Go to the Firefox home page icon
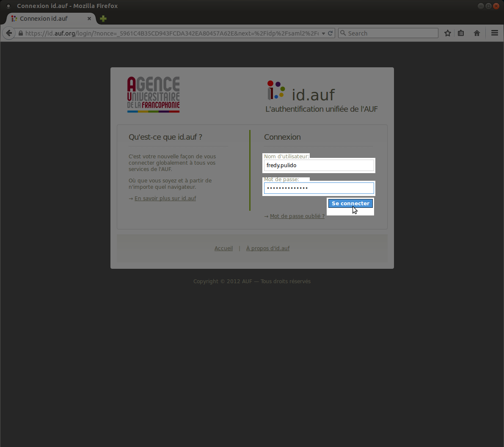The height and width of the screenshot is (447, 504). [477, 33]
